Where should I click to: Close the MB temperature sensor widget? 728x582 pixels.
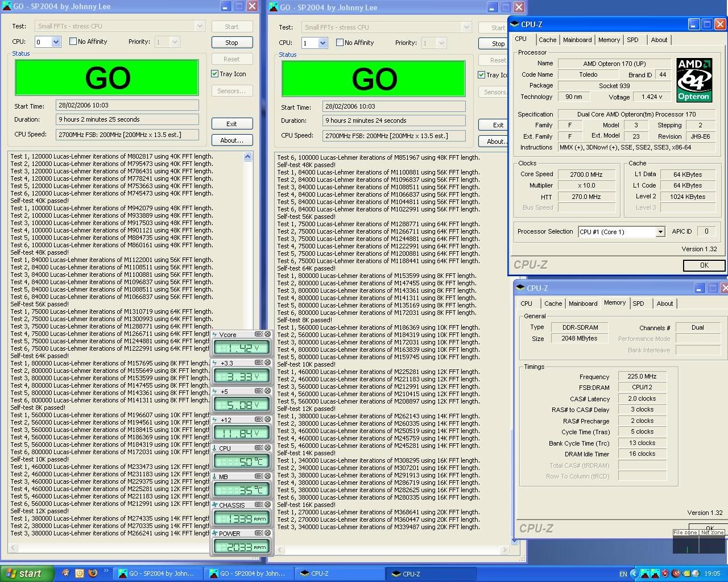click(x=267, y=476)
